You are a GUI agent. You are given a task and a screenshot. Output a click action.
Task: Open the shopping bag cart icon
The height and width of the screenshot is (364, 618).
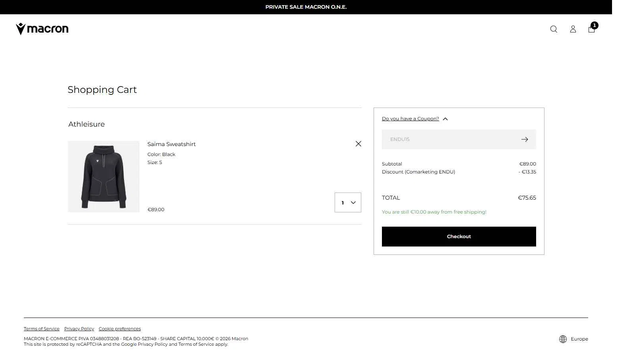click(x=591, y=29)
